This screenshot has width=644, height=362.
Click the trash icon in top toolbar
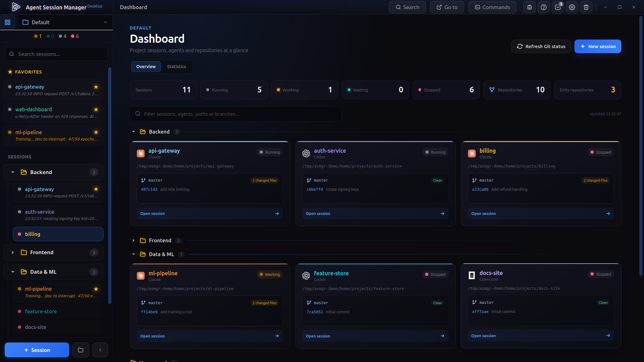[586, 7]
